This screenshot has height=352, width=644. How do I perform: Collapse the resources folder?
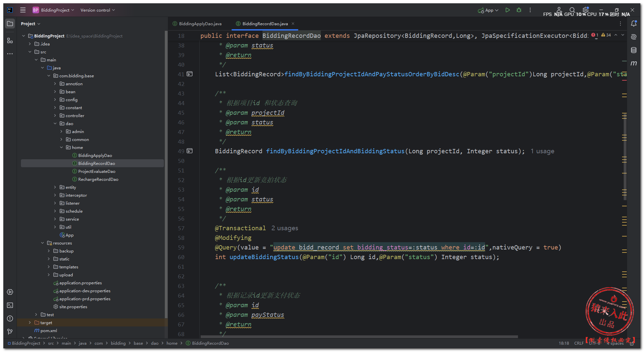42,243
